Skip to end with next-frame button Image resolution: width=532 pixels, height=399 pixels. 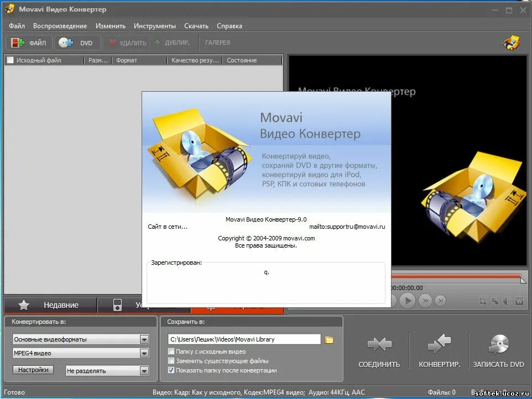pos(440,301)
